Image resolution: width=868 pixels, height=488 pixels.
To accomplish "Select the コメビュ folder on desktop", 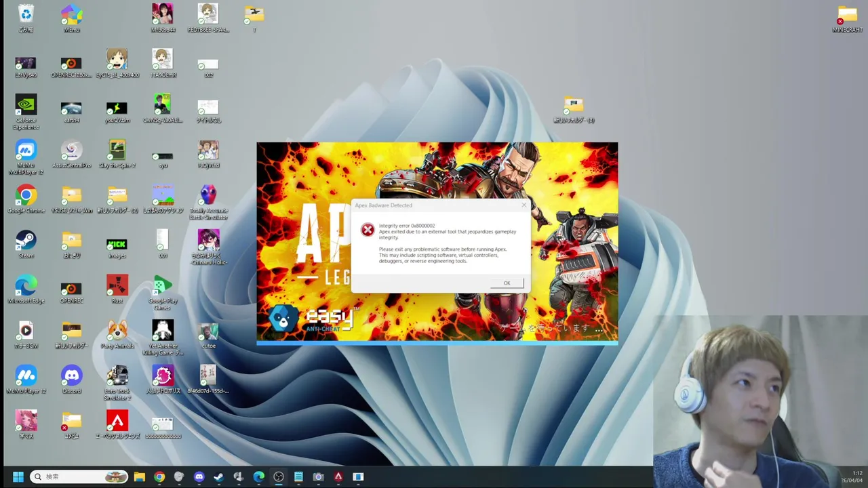I will pyautogui.click(x=71, y=425).
